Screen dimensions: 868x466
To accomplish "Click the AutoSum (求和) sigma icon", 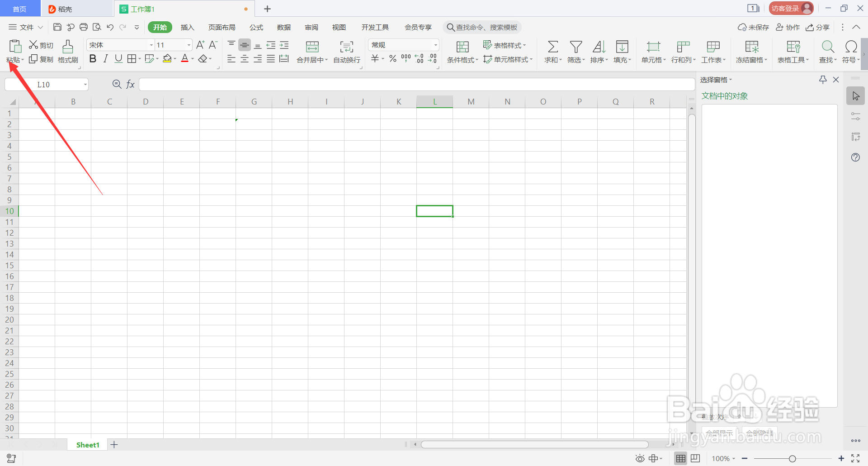I will click(552, 47).
